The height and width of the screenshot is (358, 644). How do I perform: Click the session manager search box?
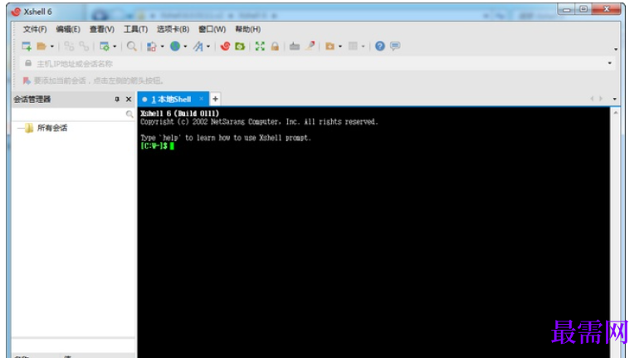pyautogui.click(x=68, y=114)
